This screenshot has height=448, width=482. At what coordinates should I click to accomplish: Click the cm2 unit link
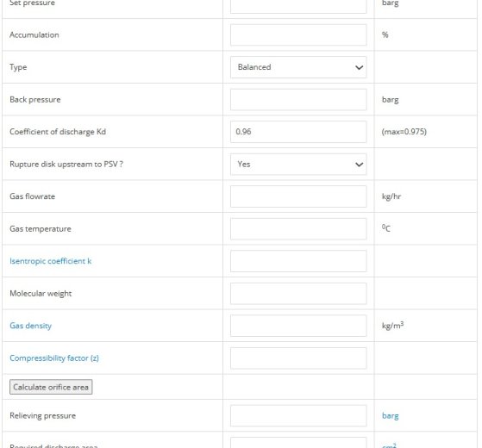coord(389,445)
